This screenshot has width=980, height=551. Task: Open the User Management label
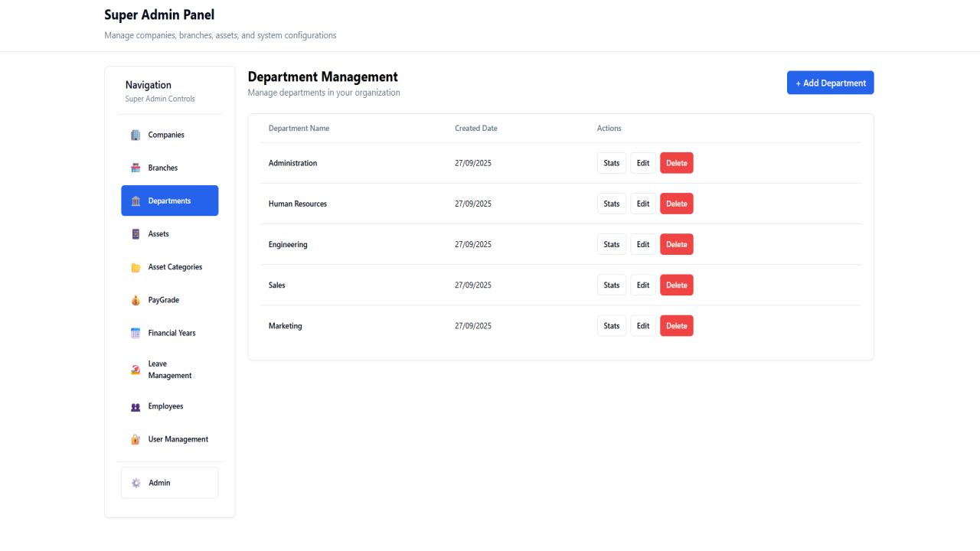pyautogui.click(x=178, y=439)
